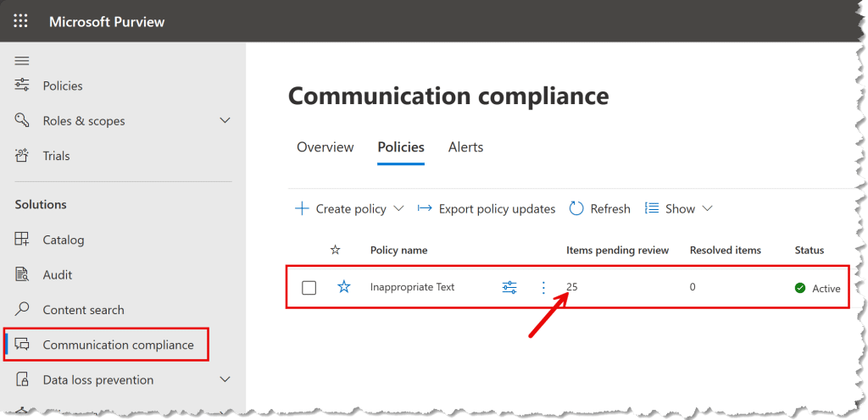
Task: Expand the Roles & scopes chevron
Action: 225,120
